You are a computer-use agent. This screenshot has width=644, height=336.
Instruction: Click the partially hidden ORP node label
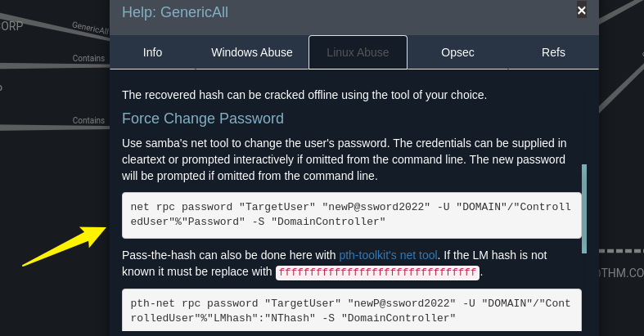point(11,26)
